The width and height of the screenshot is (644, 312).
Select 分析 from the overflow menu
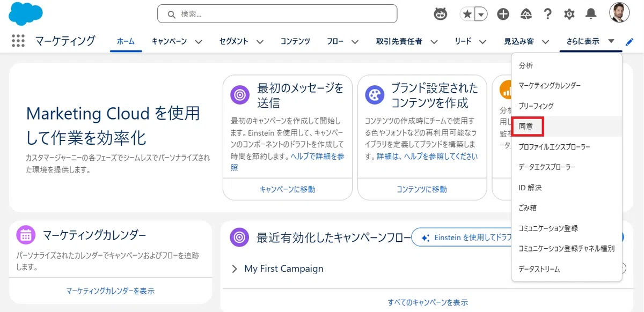tap(567, 65)
